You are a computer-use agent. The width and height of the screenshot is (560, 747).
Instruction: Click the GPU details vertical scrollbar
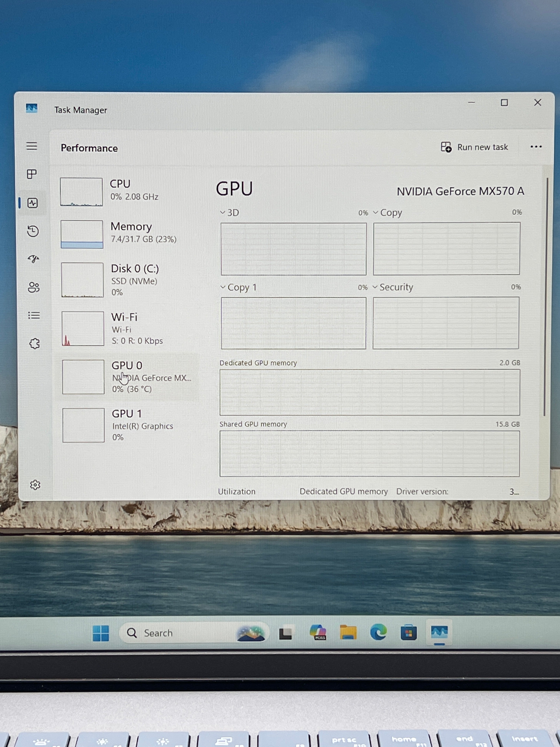pyautogui.click(x=546, y=297)
